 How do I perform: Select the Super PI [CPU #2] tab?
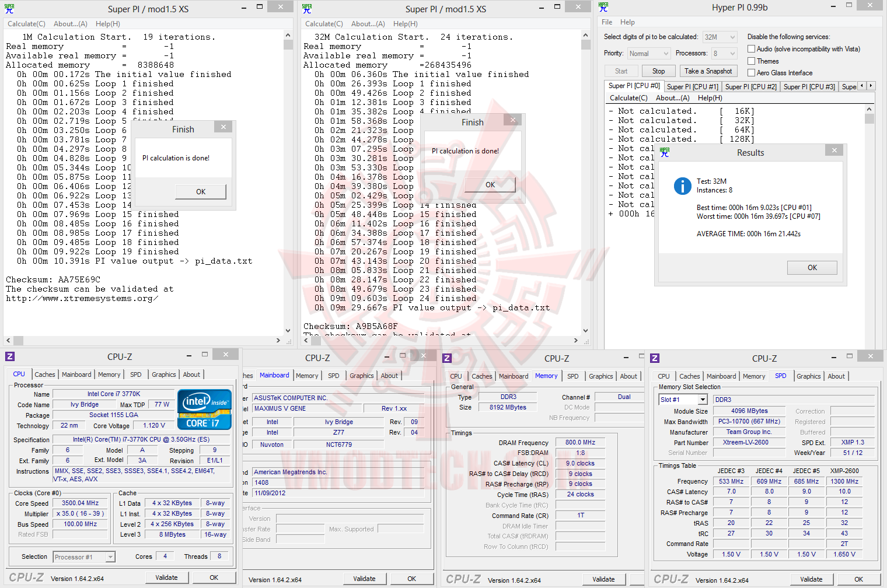click(x=751, y=87)
